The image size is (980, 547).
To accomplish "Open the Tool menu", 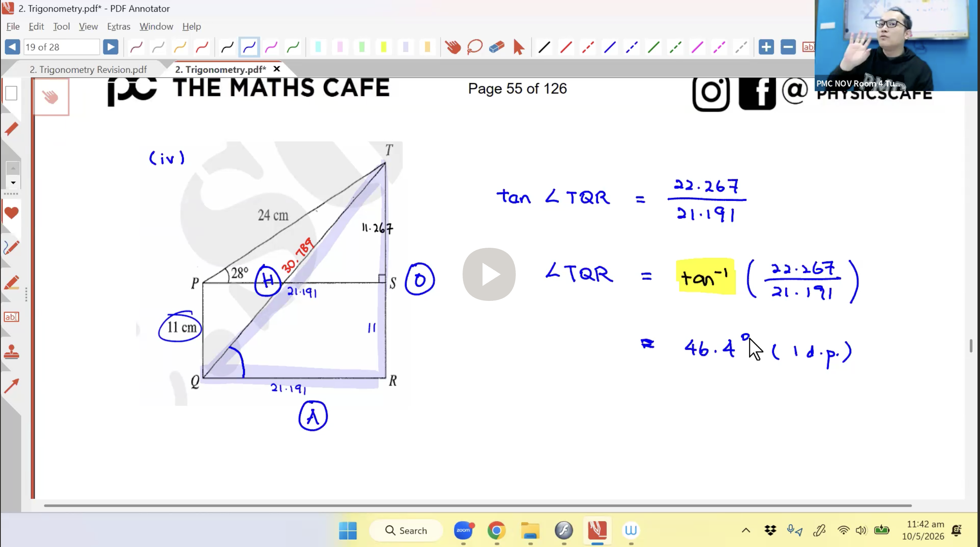I will click(x=61, y=26).
